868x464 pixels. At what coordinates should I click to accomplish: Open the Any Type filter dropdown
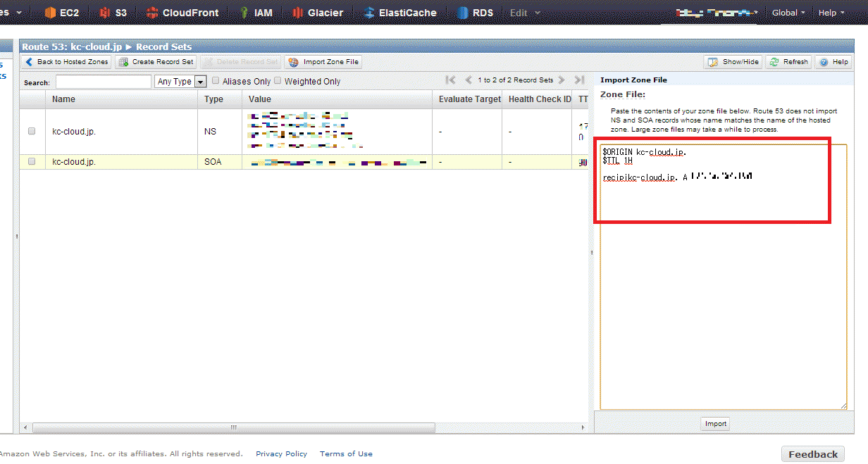point(180,82)
